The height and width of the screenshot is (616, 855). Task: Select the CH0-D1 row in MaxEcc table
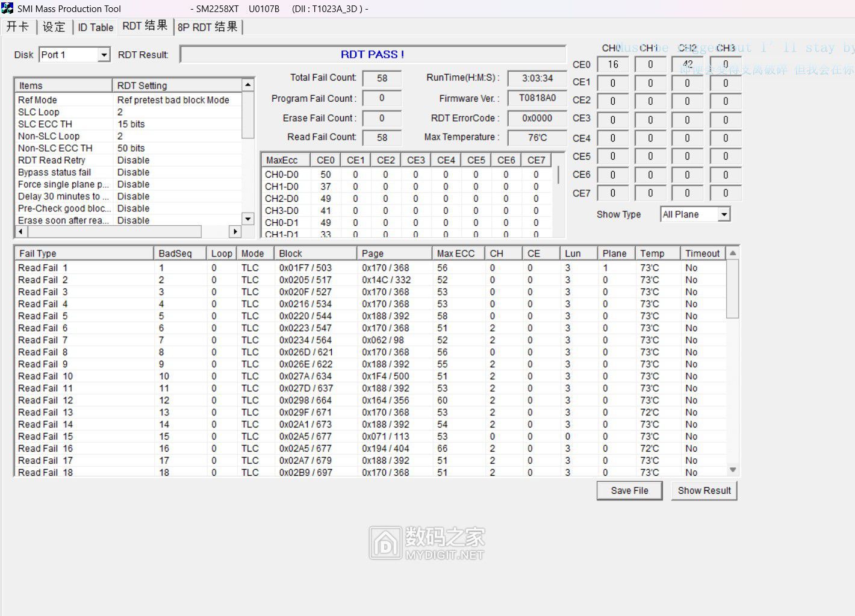[x=407, y=223]
